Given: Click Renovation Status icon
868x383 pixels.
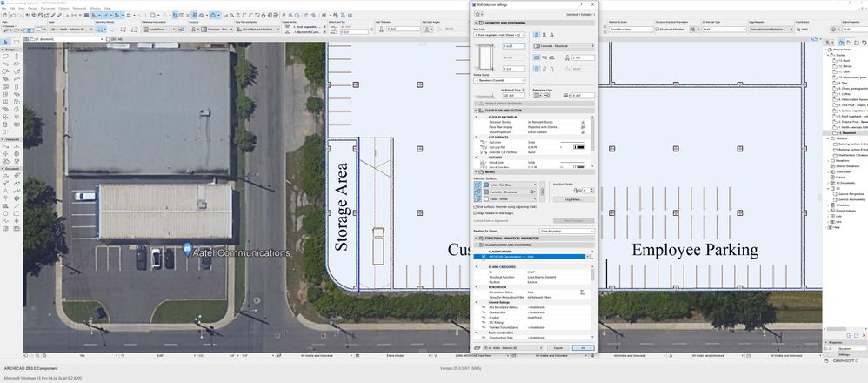Looking at the screenshot, I should click(x=583, y=292).
